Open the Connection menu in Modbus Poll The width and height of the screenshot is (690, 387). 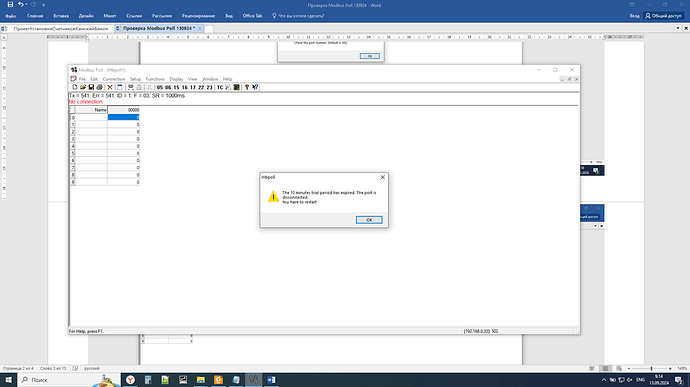click(x=114, y=79)
